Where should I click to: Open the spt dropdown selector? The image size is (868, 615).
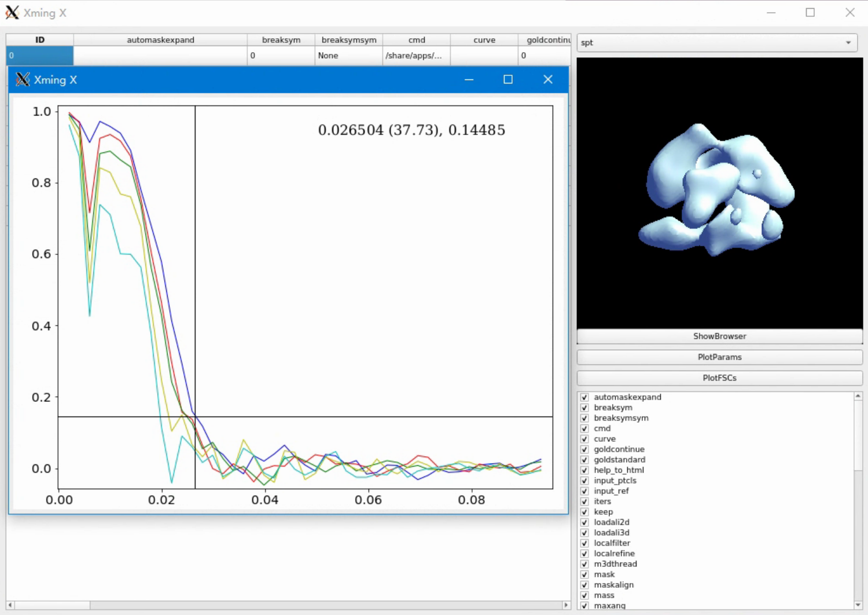pos(717,43)
